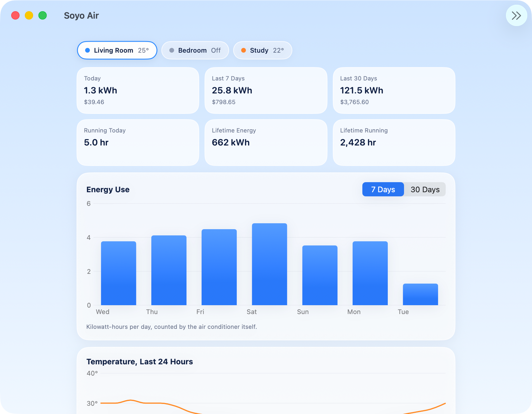Switch to the Bedroom unit

tap(195, 50)
